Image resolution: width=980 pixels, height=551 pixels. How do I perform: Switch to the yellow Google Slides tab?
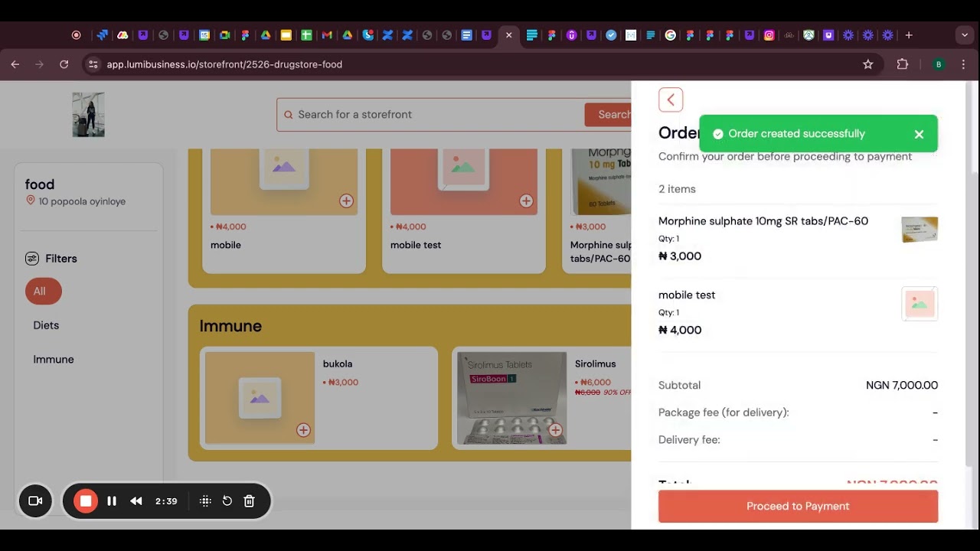[x=286, y=35]
